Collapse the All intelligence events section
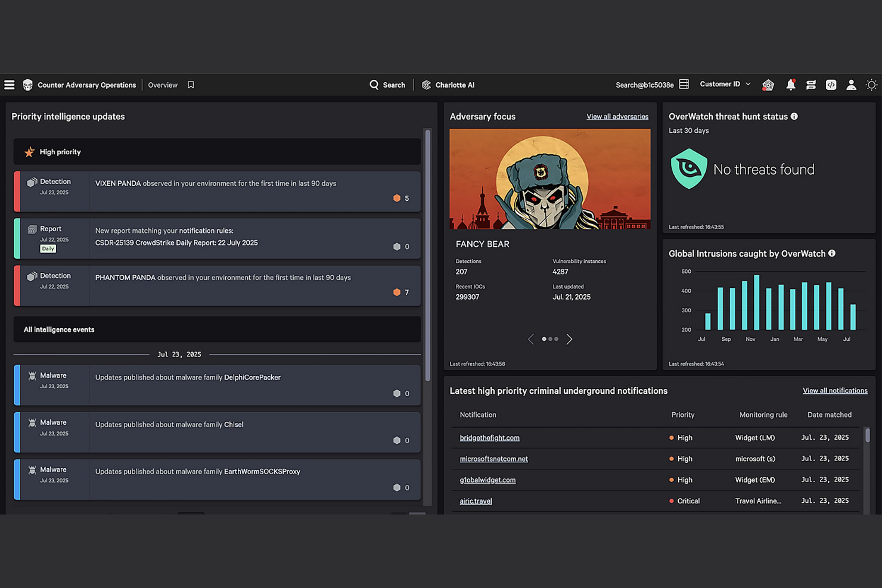The image size is (882, 588). pos(216,329)
